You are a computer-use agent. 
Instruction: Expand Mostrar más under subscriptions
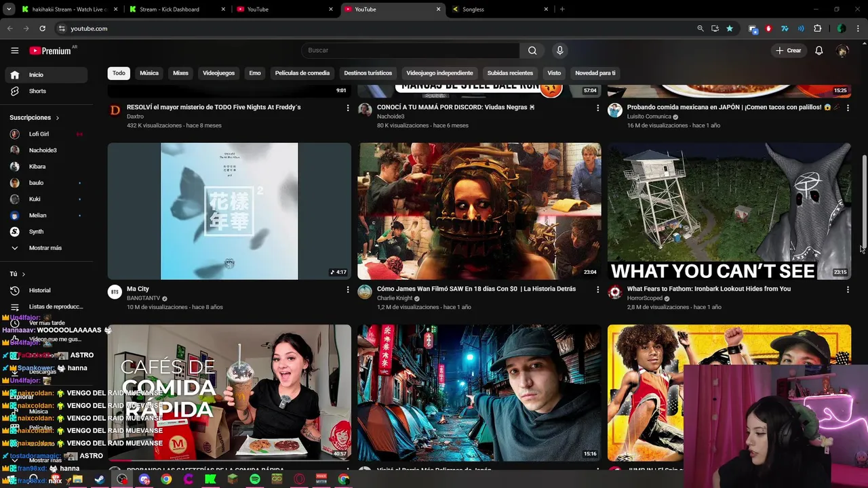pyautogui.click(x=46, y=247)
